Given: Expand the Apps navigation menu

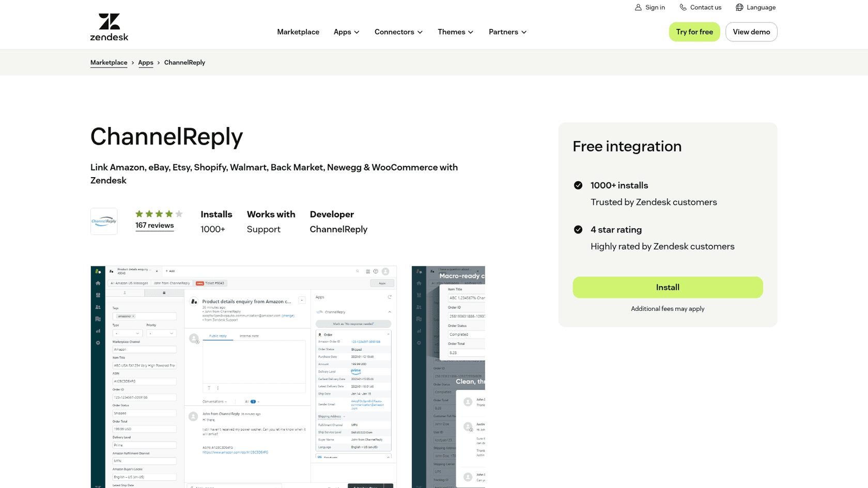Looking at the screenshot, I should (347, 32).
